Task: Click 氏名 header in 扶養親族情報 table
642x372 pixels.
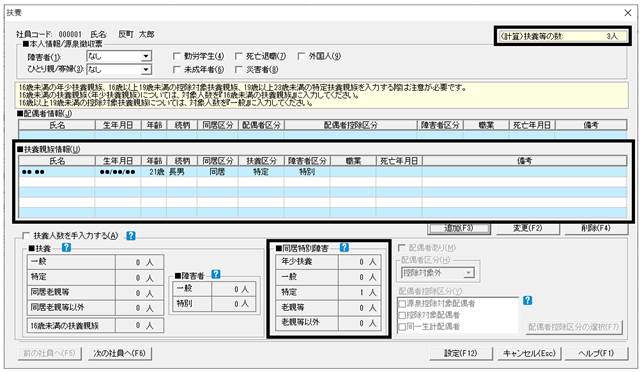Action: (x=57, y=161)
